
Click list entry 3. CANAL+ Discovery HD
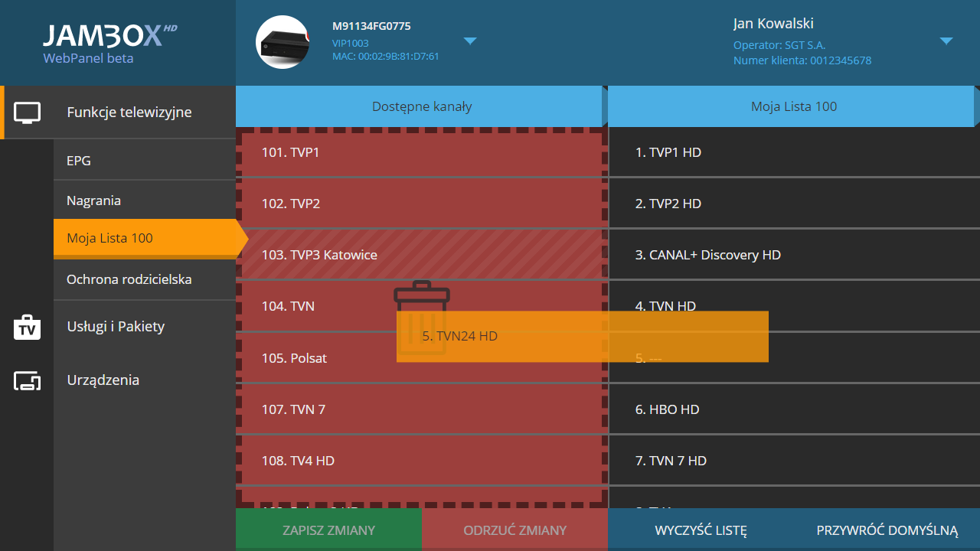[794, 255]
